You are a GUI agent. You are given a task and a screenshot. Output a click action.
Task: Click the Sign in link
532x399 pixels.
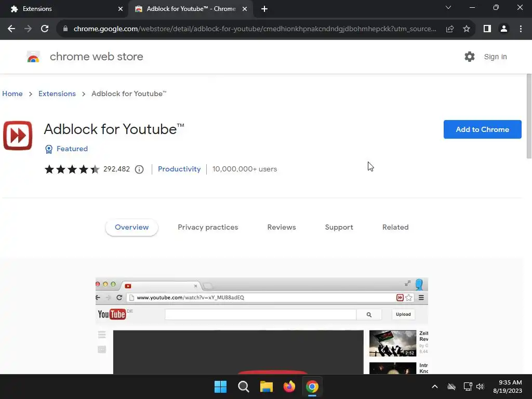pos(495,57)
